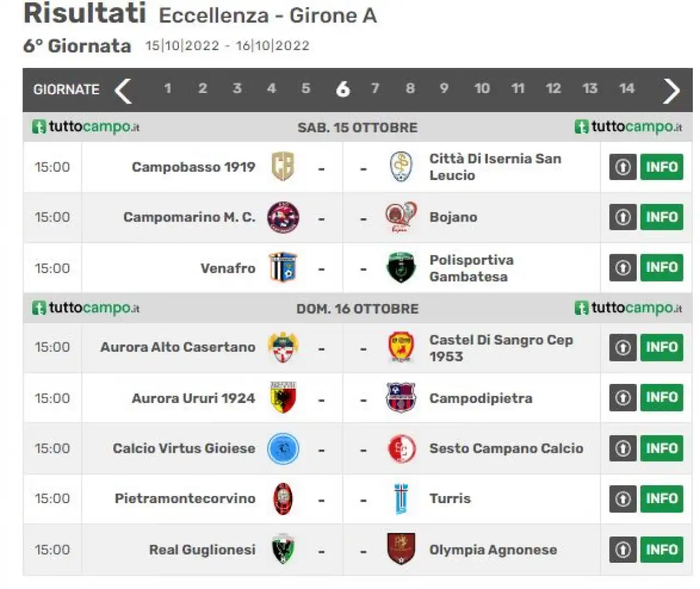
Task: Click the Turris team logo
Action: (401, 498)
